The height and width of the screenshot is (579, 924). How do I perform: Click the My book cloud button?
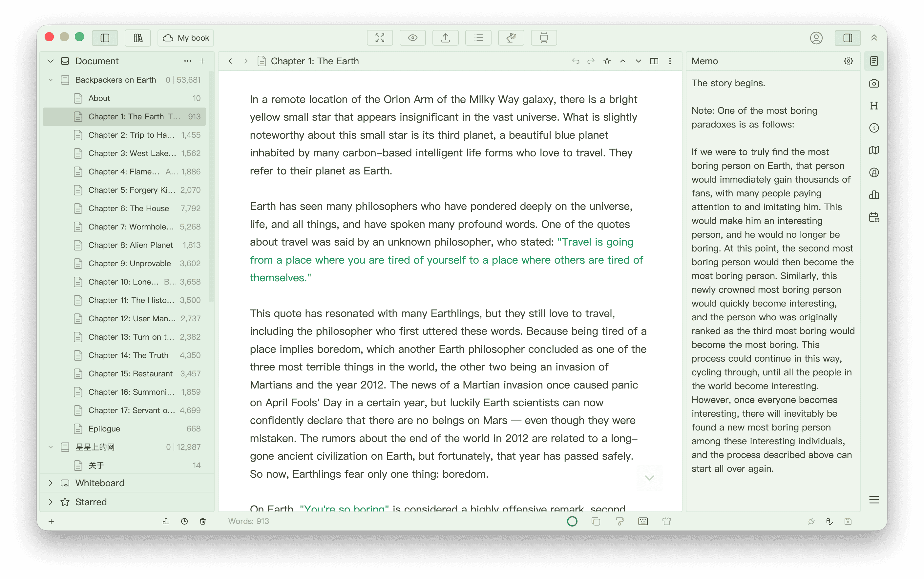186,38
